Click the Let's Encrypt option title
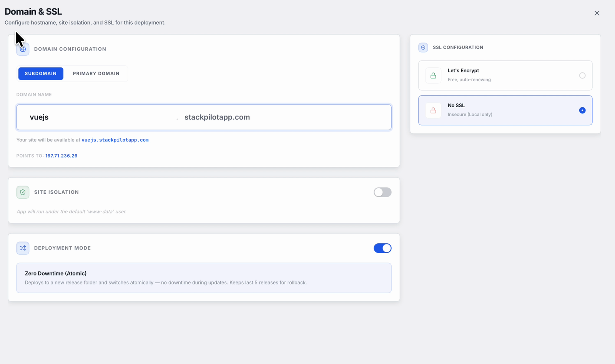The width and height of the screenshot is (615, 364). (463, 71)
